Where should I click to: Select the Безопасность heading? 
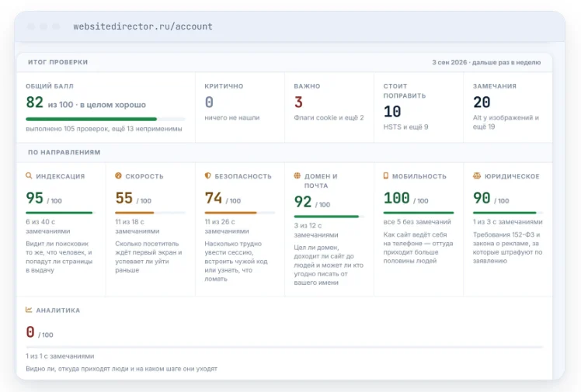pyautogui.click(x=243, y=176)
